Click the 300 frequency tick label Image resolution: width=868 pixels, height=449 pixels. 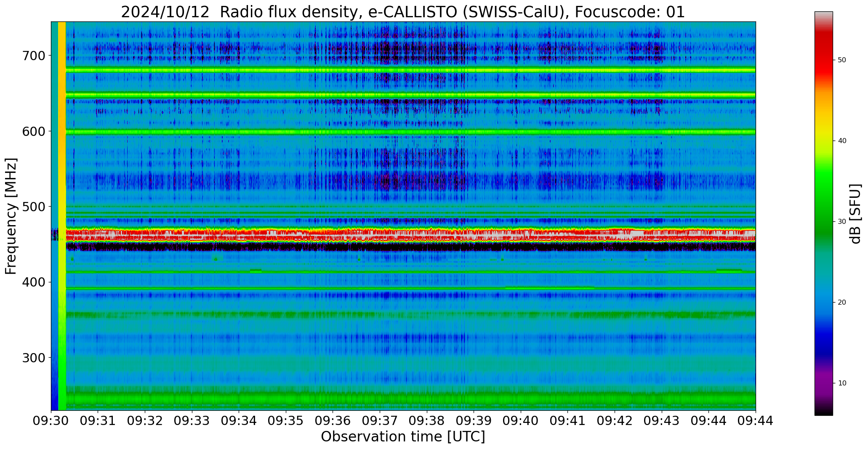[33, 358]
